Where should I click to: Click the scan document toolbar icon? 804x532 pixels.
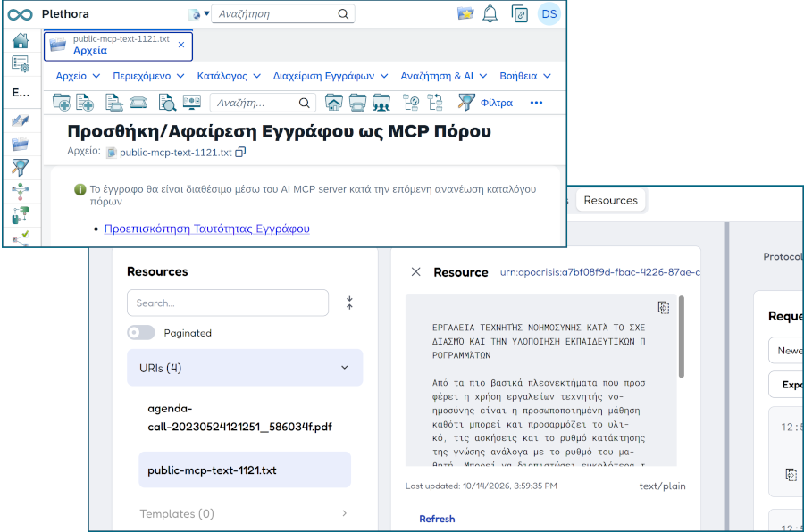click(x=113, y=103)
